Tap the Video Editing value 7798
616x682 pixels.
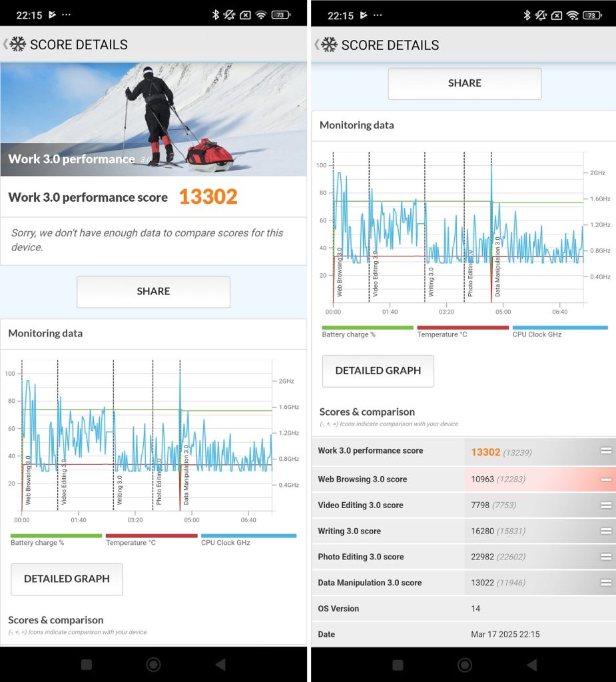[x=480, y=505]
